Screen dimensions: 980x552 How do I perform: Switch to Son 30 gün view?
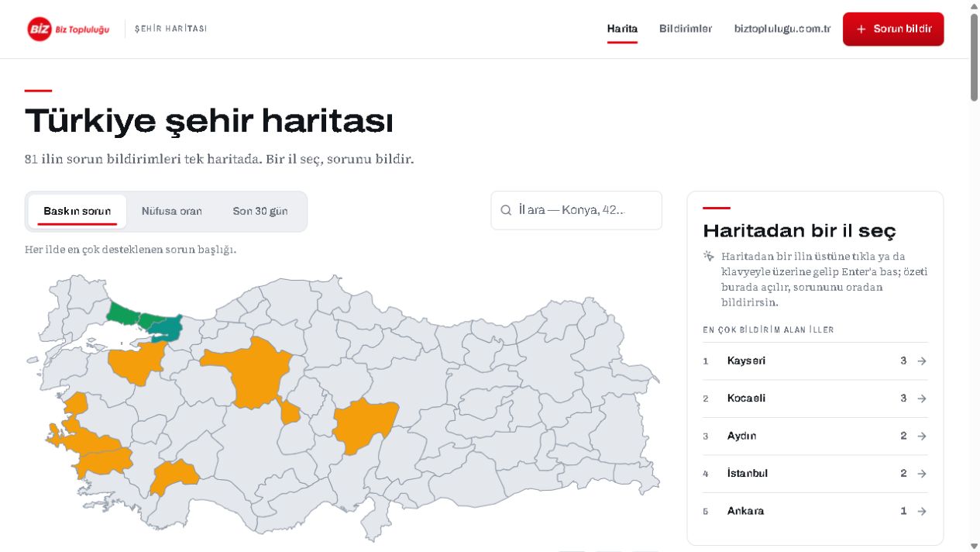pyautogui.click(x=260, y=211)
